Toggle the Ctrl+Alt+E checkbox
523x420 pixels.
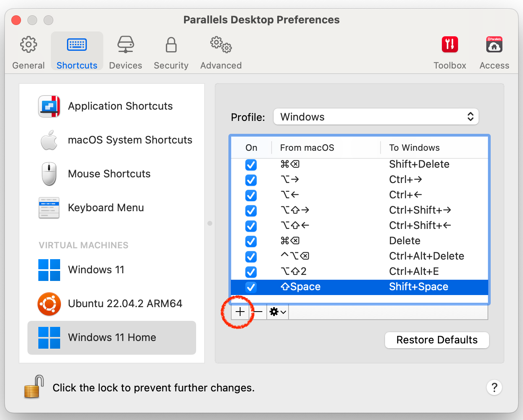pos(251,272)
